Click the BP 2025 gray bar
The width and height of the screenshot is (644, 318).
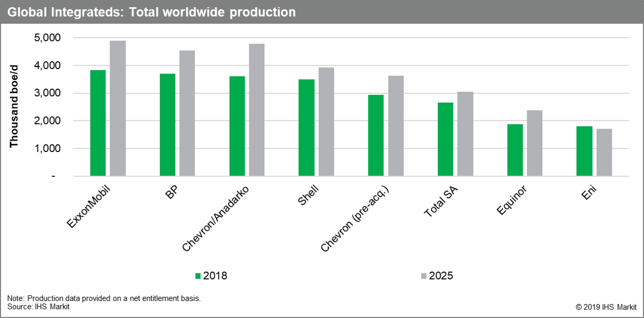click(x=187, y=113)
